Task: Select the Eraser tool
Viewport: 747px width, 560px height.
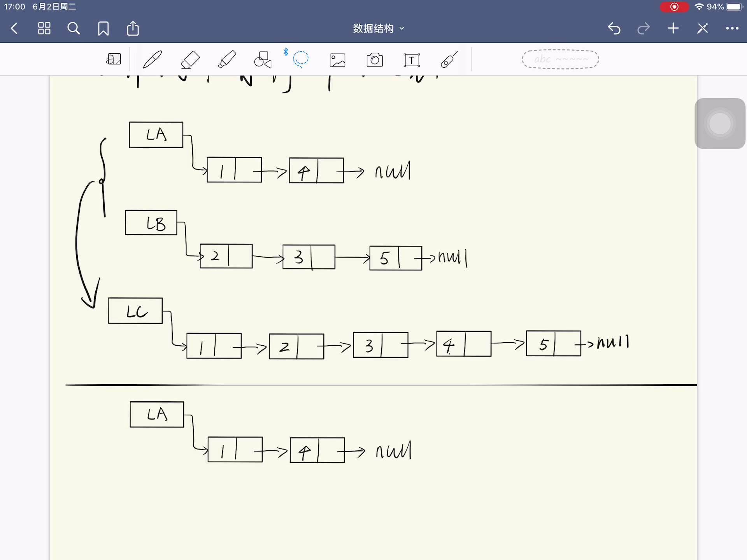Action: pos(190,59)
